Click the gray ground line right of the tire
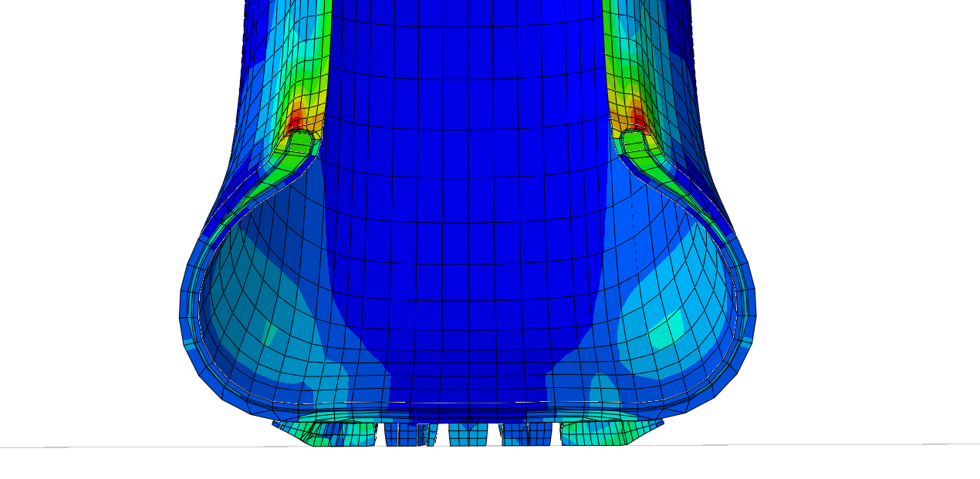Viewport: 980px width, 479px height. (x=849, y=444)
